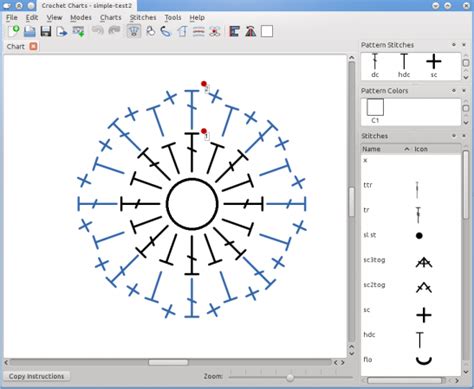This screenshot has height=389, width=474.
Task: Click the Copy Instructions button
Action: tap(36, 376)
